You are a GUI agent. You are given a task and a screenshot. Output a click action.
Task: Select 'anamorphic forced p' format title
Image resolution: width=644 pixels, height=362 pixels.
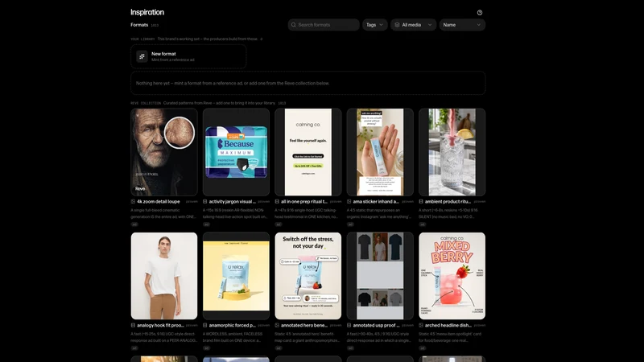[x=232, y=325]
